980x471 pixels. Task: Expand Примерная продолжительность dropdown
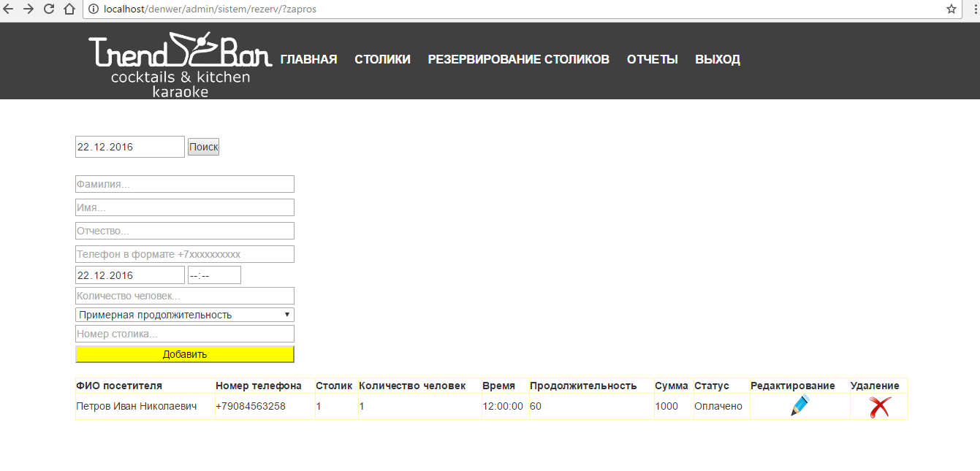coord(185,315)
